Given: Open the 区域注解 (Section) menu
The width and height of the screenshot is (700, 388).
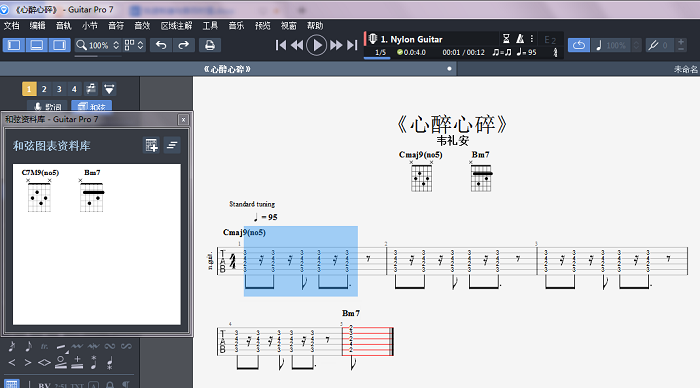Looking at the screenshot, I should 176,26.
